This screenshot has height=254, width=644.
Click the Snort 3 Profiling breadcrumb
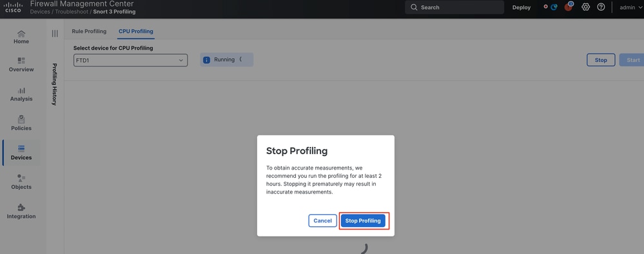click(x=114, y=12)
